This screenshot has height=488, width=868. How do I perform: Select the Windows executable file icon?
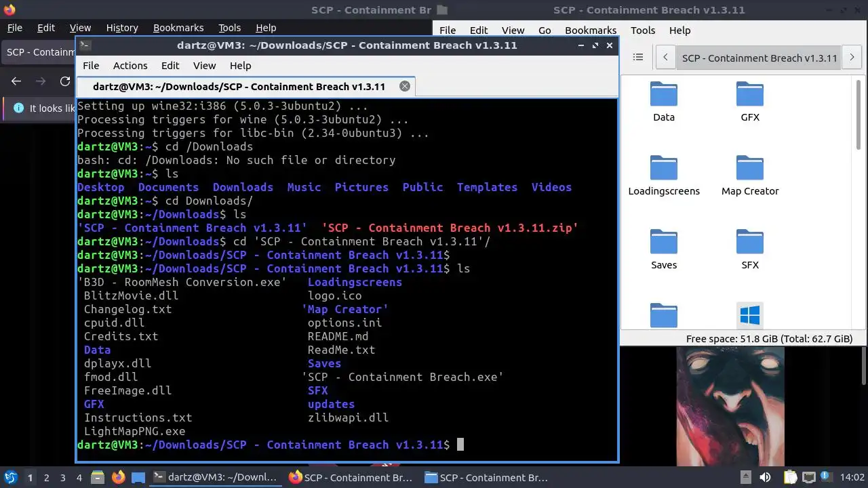[x=749, y=315]
